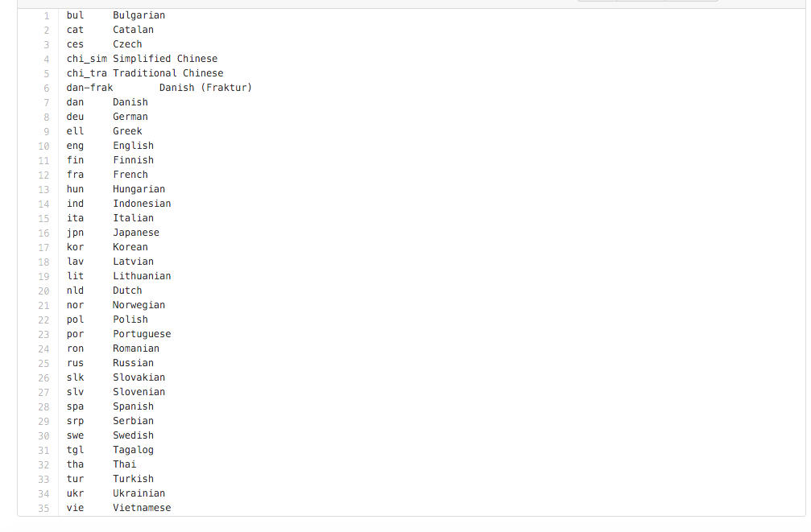Select the word 'Portuguese'
811x532 pixels.
142,334
